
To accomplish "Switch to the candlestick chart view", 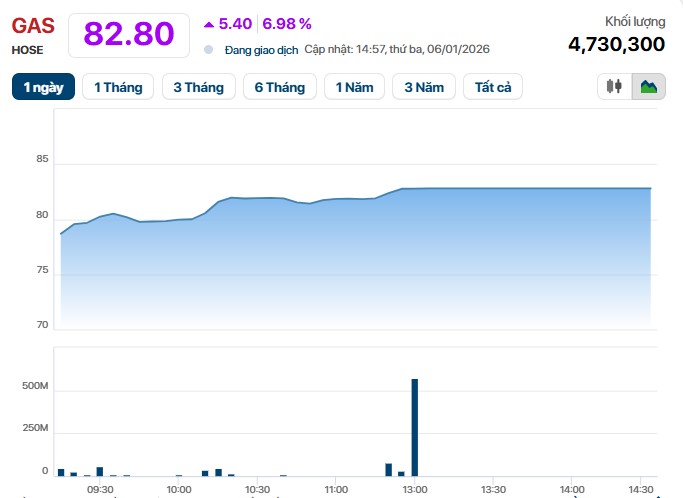I will (615, 87).
